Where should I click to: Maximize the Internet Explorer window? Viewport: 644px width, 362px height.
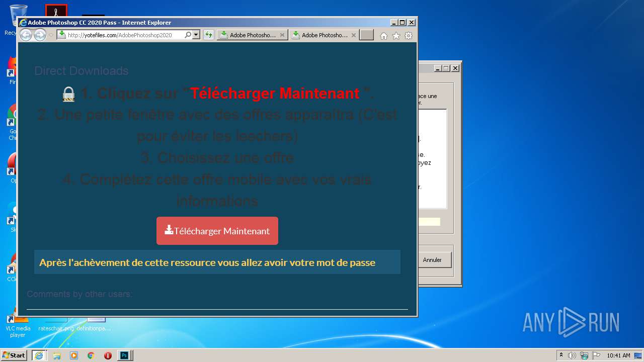coord(402,23)
